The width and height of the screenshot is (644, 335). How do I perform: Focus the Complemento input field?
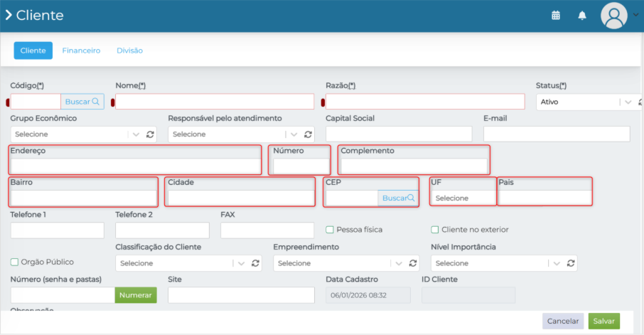pos(414,166)
